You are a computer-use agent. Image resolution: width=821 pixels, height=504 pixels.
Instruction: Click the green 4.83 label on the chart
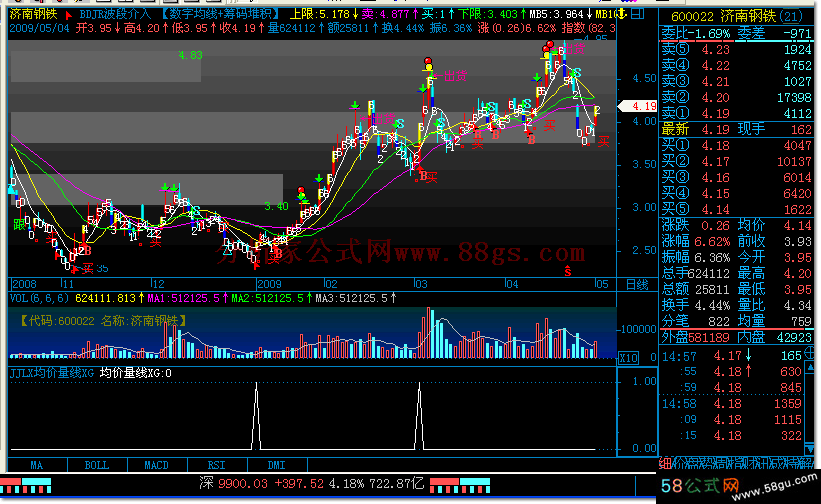tap(190, 55)
